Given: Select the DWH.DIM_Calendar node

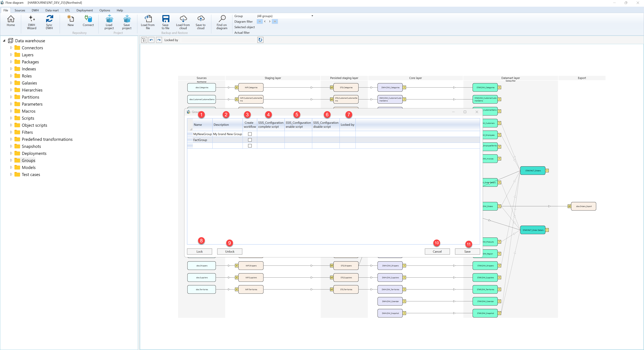Looking at the screenshot, I should [390, 301].
